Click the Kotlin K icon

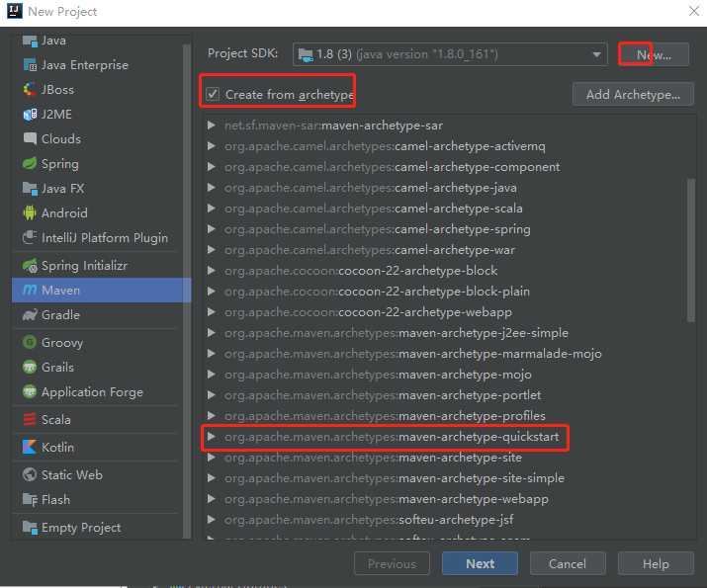click(31, 447)
